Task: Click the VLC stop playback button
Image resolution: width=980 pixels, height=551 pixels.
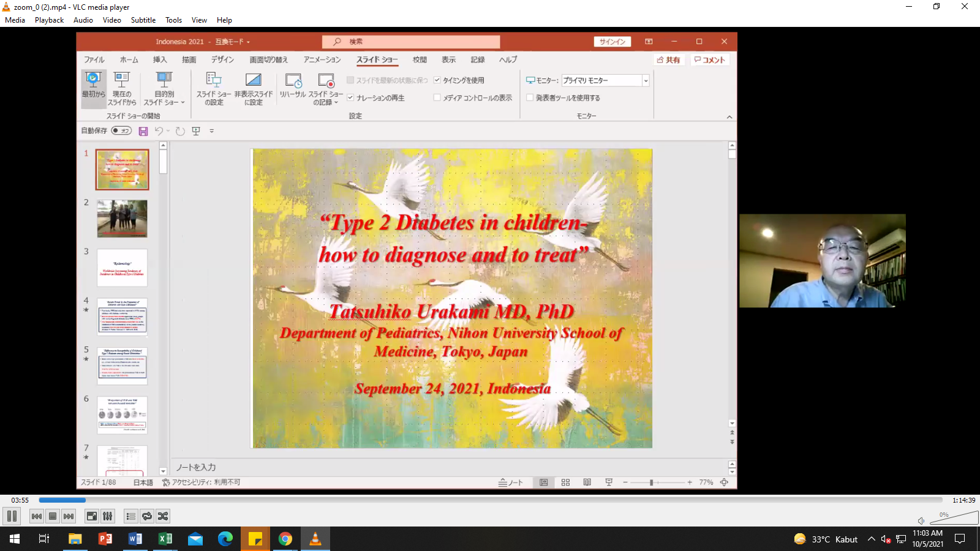Action: [x=53, y=516]
